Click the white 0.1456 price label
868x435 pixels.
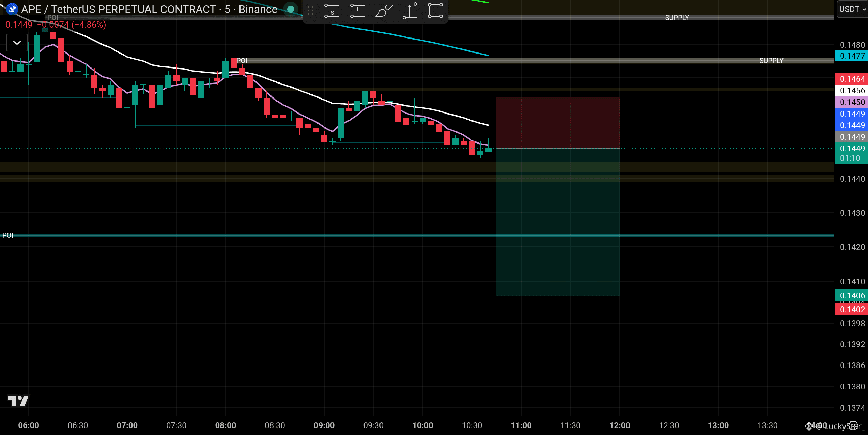pos(851,91)
